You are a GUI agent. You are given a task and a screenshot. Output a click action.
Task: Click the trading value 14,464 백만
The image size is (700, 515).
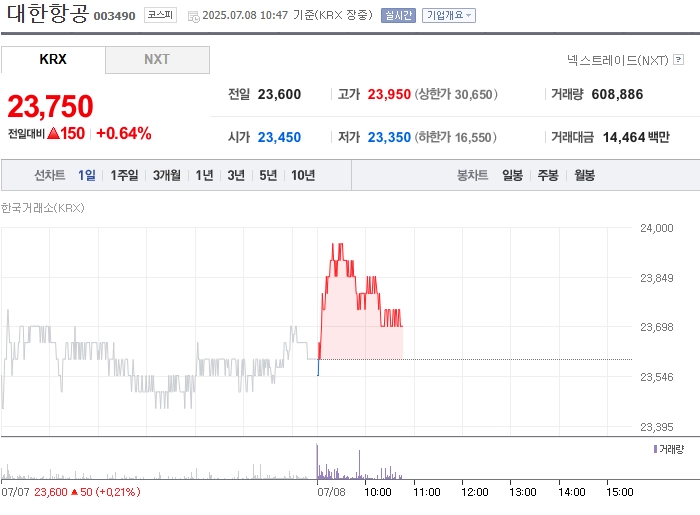pyautogui.click(x=636, y=137)
